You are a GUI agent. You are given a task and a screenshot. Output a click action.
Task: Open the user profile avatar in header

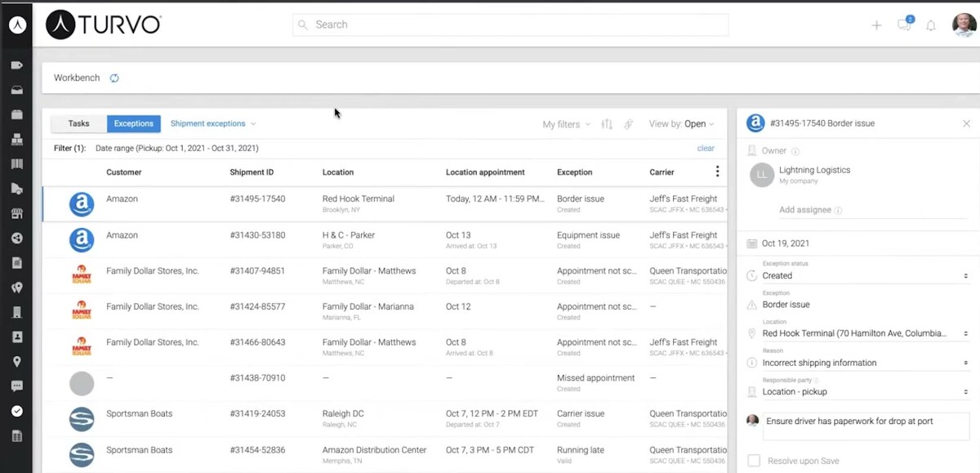coord(964,25)
